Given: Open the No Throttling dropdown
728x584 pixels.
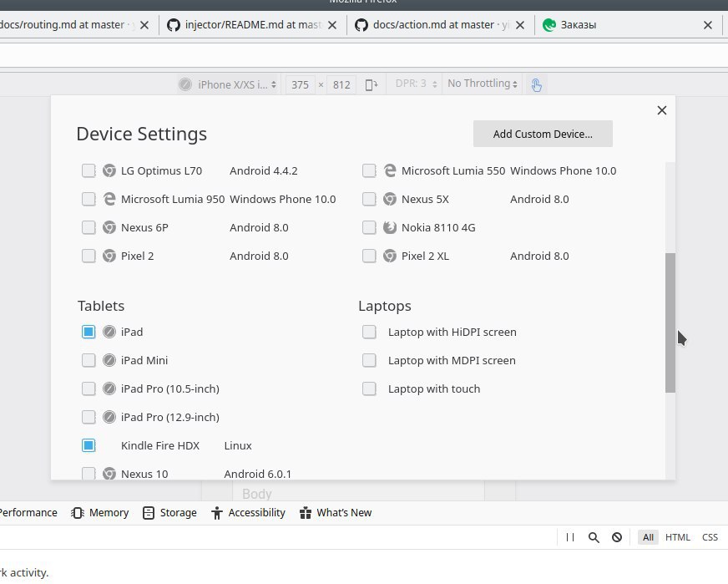Looking at the screenshot, I should point(482,84).
